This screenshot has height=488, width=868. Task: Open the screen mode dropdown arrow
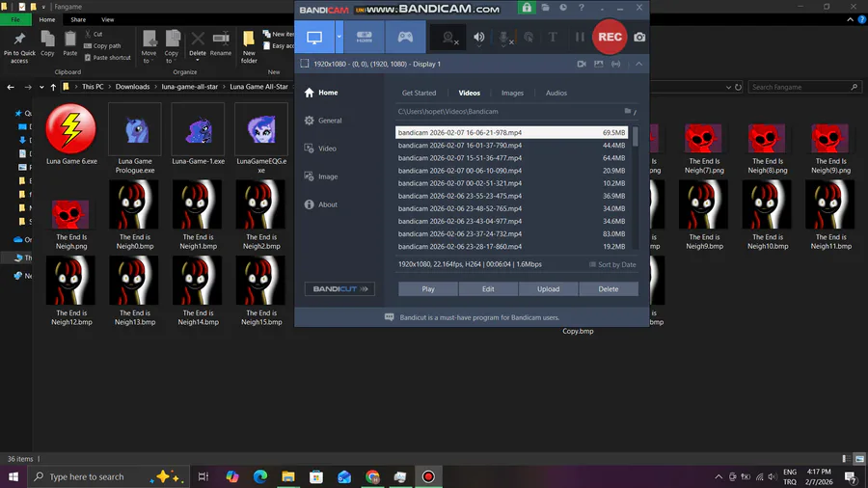[339, 37]
